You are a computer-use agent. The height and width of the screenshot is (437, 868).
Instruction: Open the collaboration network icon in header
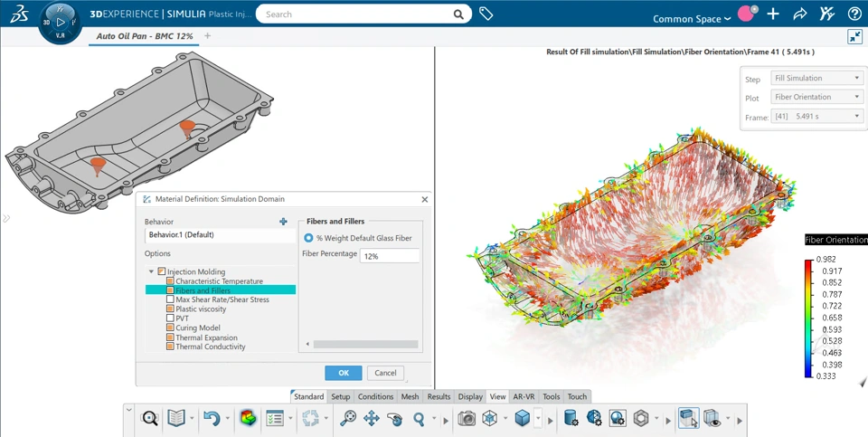(x=827, y=14)
